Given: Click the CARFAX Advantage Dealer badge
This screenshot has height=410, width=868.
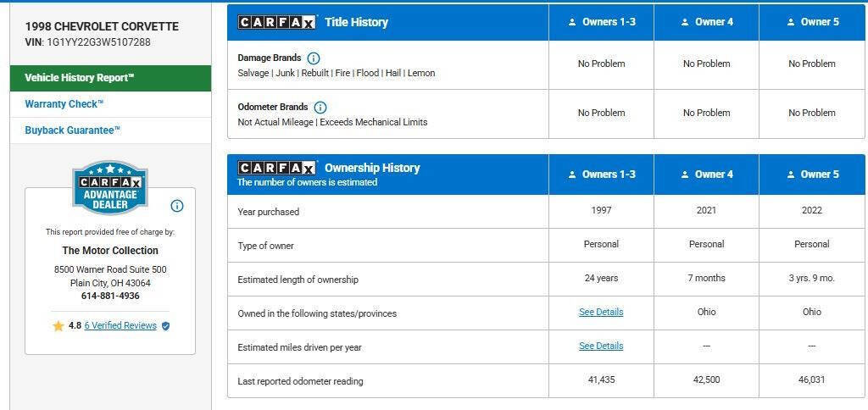Looking at the screenshot, I should [x=110, y=188].
